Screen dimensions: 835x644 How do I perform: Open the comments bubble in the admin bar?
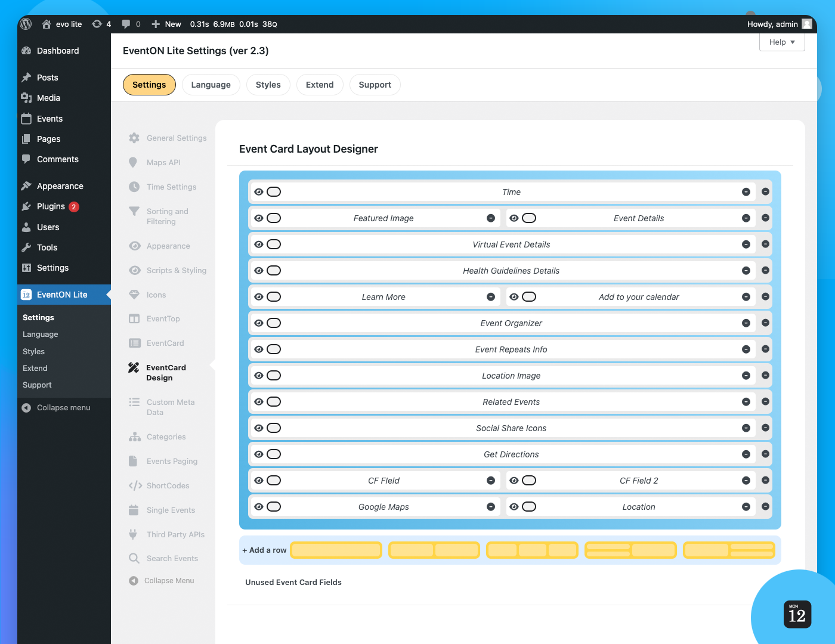(131, 24)
